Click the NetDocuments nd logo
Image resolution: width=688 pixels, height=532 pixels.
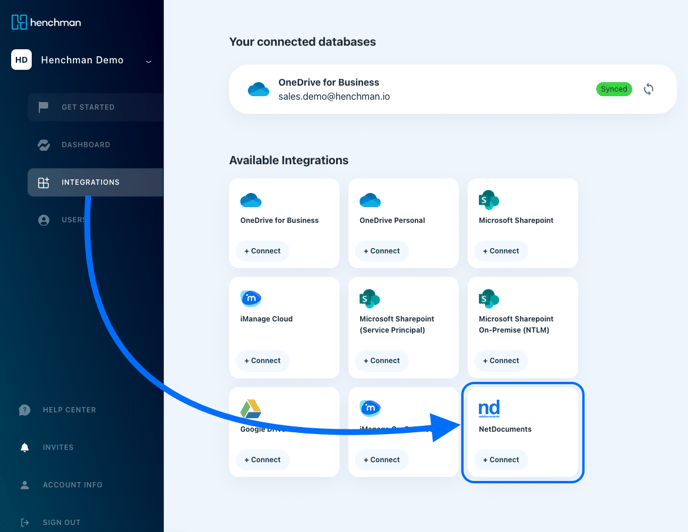click(489, 408)
